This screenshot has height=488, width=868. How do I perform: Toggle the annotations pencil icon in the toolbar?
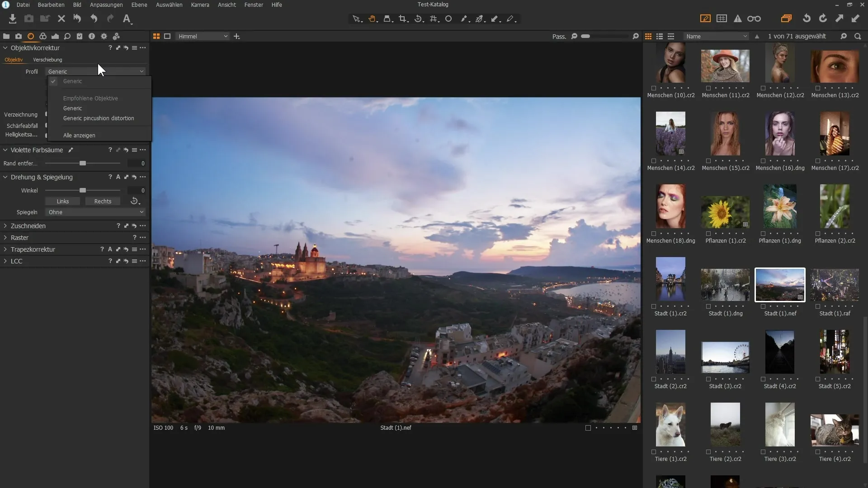tap(705, 19)
